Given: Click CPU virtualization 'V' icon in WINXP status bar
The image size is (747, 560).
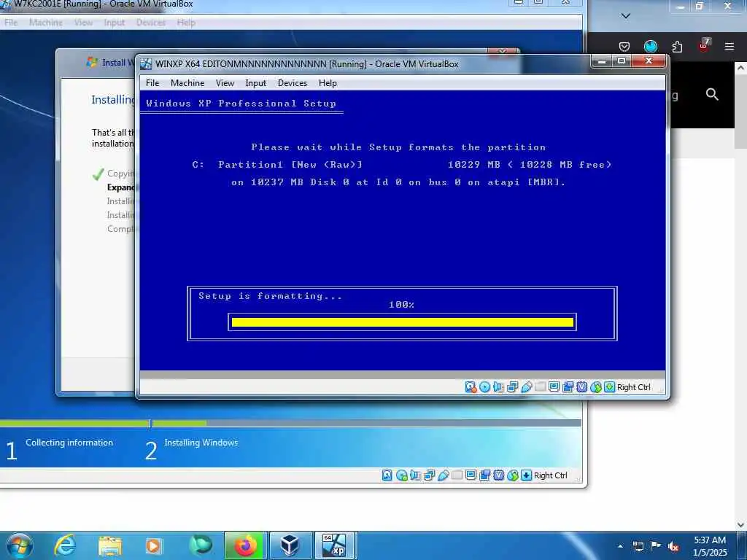Looking at the screenshot, I should tap(581, 387).
